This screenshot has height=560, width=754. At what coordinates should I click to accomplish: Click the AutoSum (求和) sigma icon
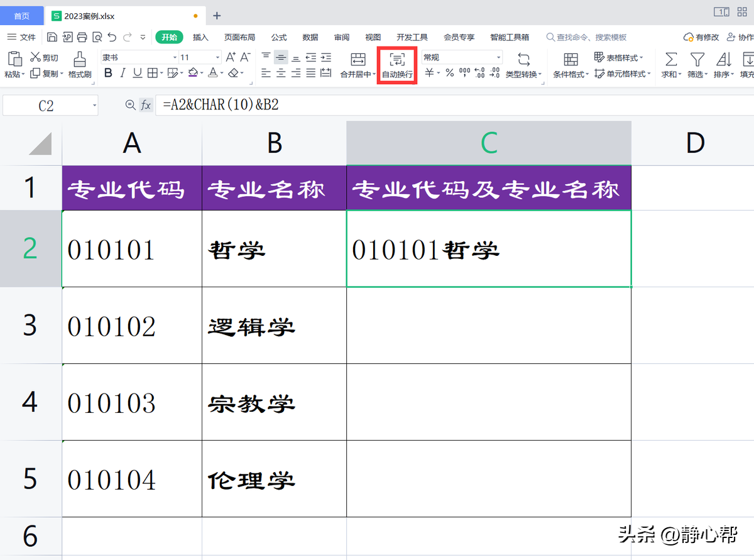point(671,60)
